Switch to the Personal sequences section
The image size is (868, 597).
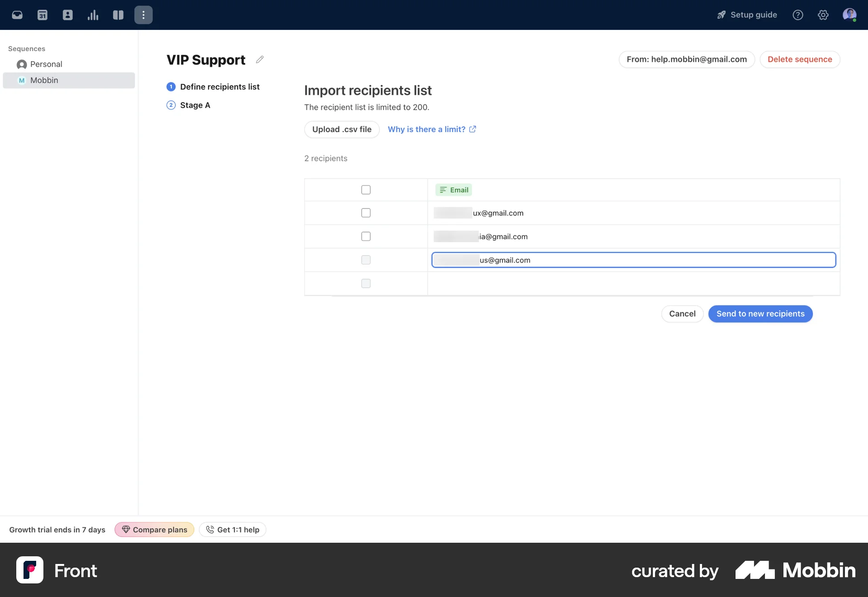coord(46,64)
